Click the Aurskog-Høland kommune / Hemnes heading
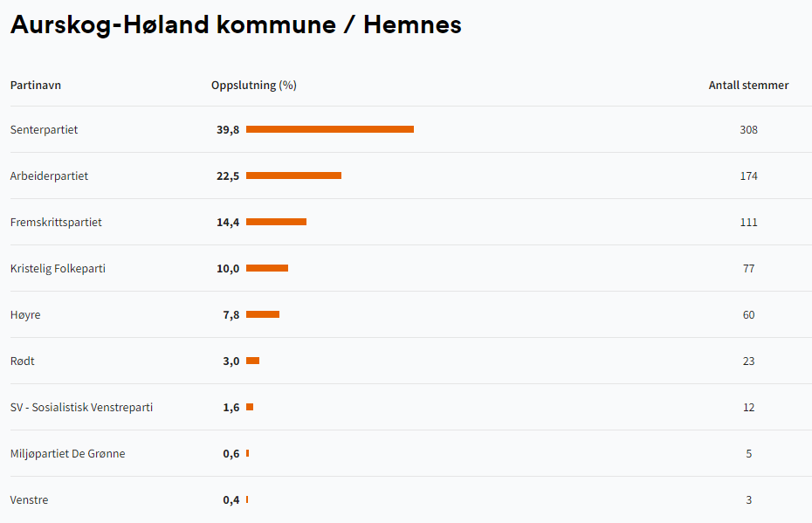Image resolution: width=812 pixels, height=523 pixels. point(236,24)
